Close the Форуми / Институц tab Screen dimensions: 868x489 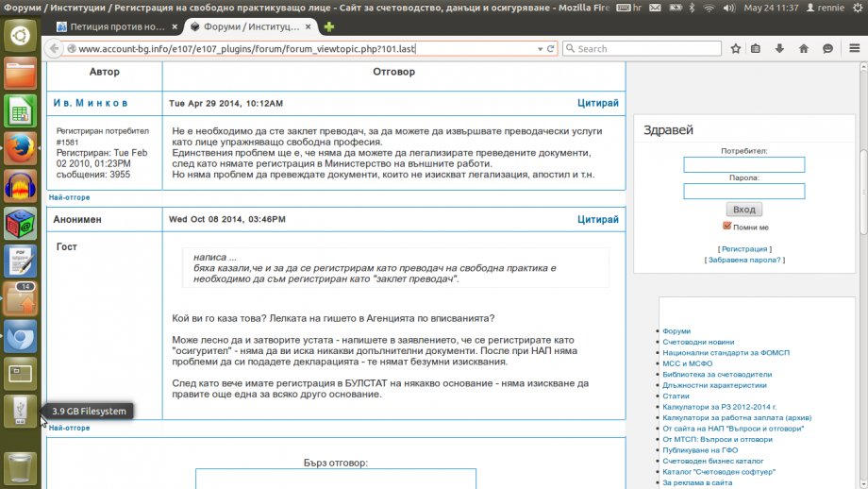point(309,26)
